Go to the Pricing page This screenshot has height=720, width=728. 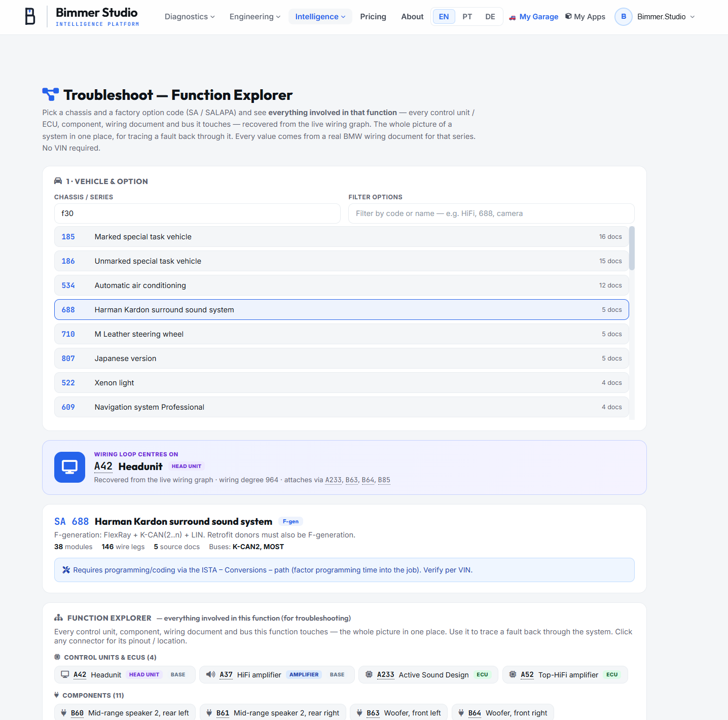[373, 17]
